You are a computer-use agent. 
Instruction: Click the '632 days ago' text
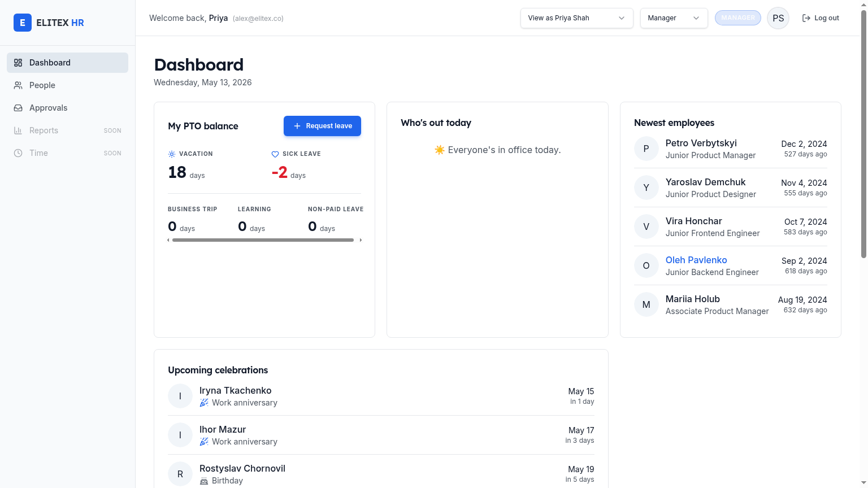click(x=805, y=310)
